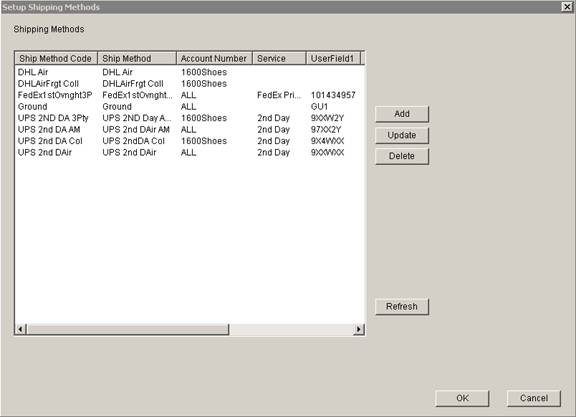Click the UserField1 column header

click(x=333, y=58)
